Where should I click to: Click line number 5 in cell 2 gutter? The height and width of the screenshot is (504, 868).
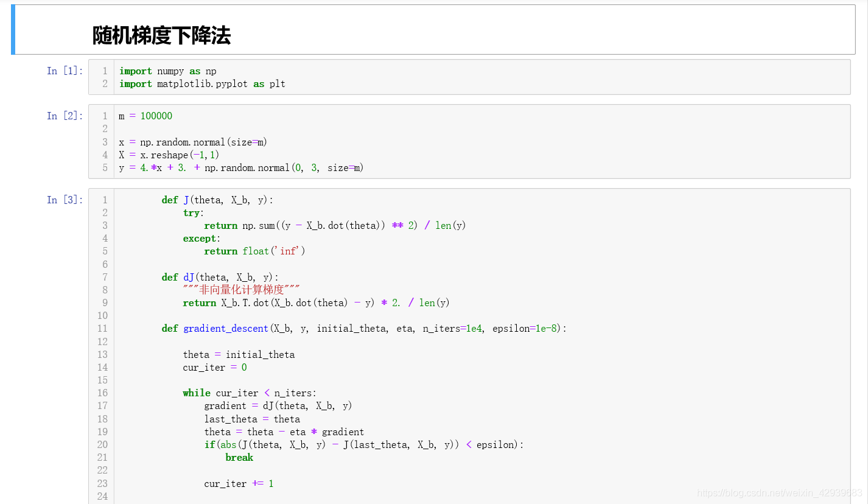105,167
